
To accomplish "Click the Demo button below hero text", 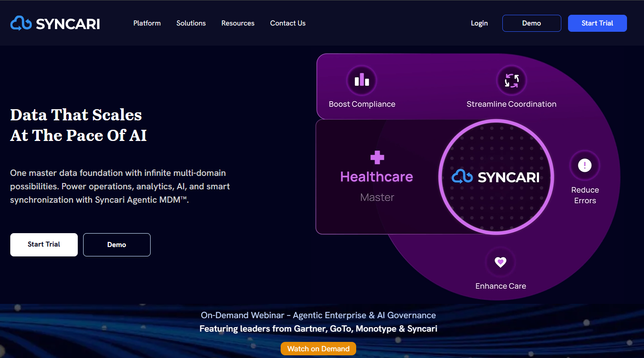I will coord(117,245).
